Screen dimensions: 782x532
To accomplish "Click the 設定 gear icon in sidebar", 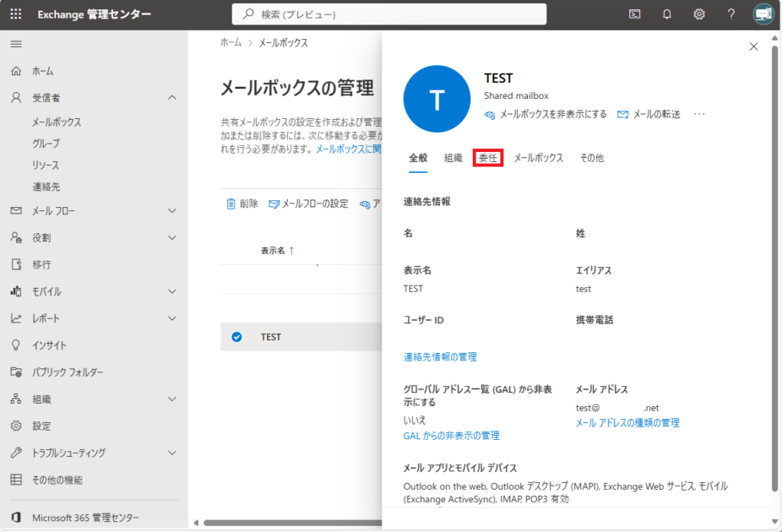I will pos(16,426).
